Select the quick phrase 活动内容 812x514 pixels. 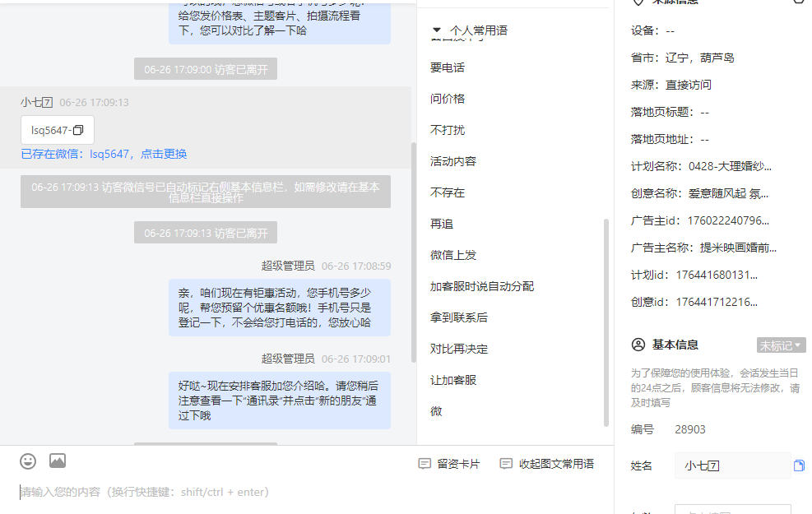tap(453, 161)
